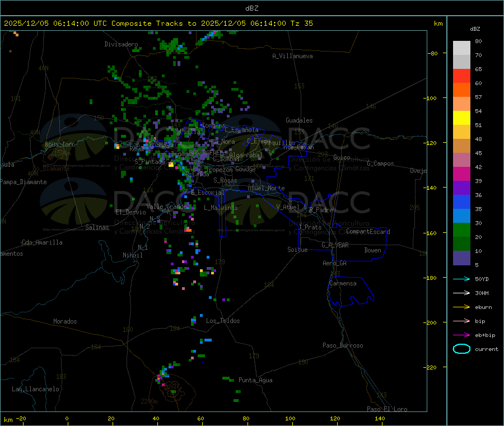The width and height of the screenshot is (504, 426).
Task: Click the Nihuil map label
Action: tap(132, 255)
